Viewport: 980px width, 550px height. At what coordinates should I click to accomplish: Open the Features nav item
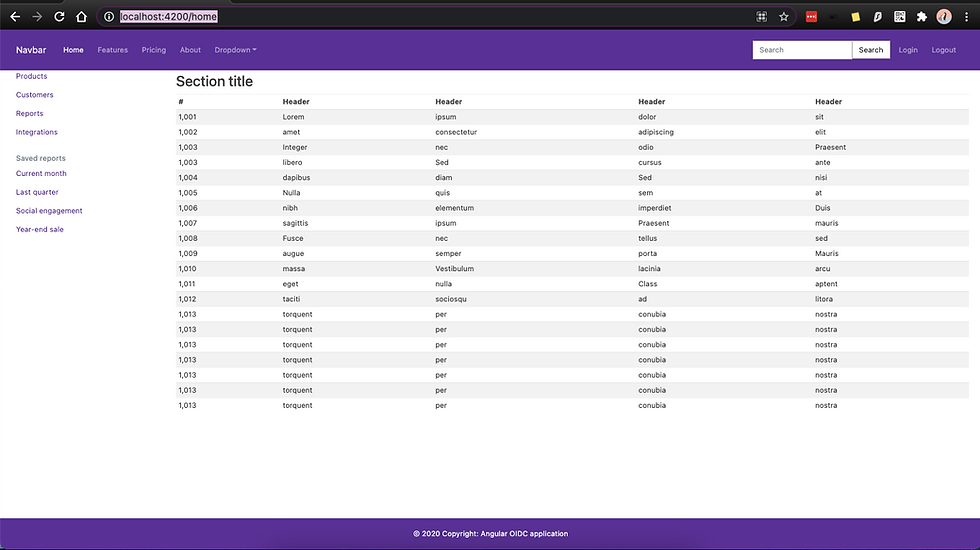[x=112, y=50]
